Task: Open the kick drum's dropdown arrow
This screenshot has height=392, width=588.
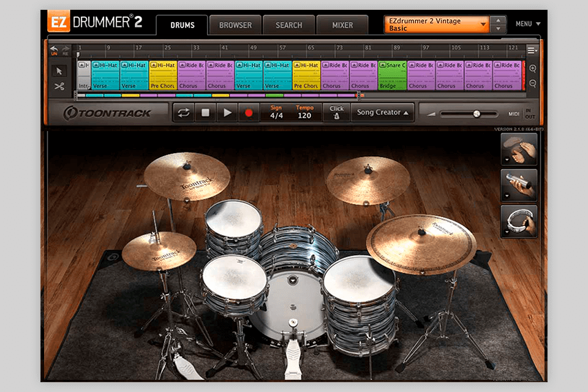Action: 293,280
